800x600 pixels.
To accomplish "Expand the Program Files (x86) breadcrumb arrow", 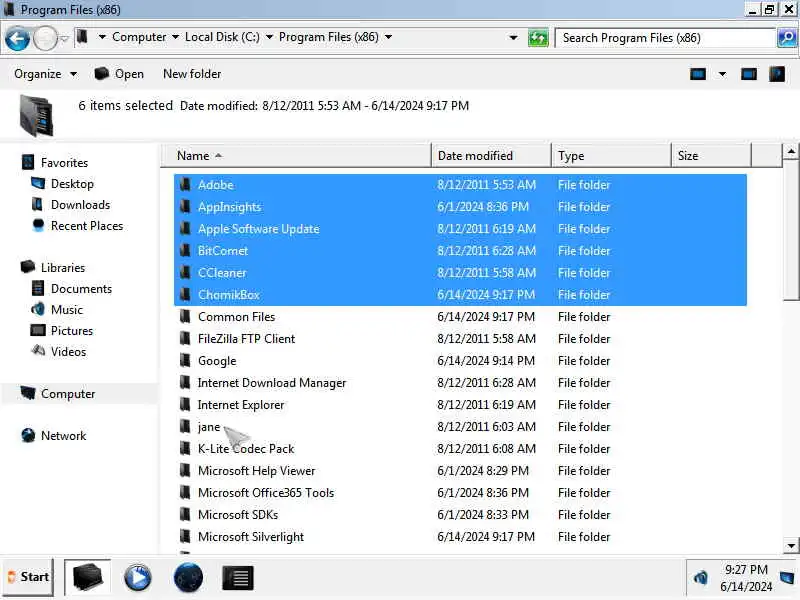I will pyautogui.click(x=388, y=37).
